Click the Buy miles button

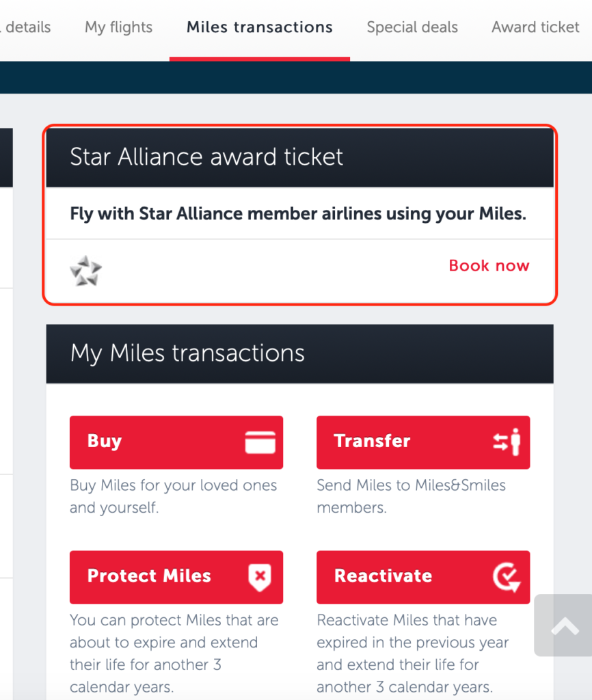click(176, 442)
